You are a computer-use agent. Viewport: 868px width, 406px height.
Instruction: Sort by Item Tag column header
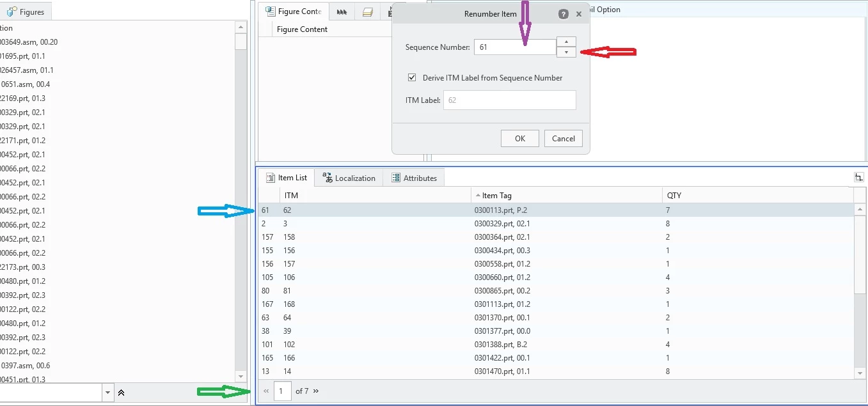tap(567, 195)
